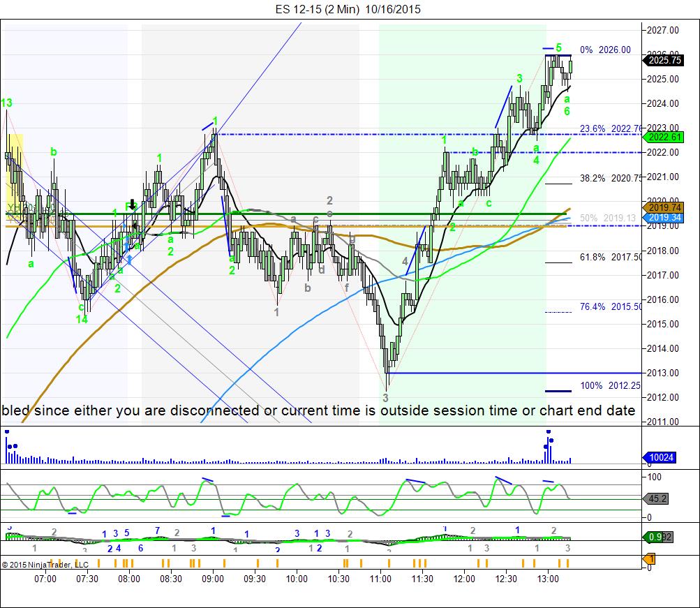The width and height of the screenshot is (700, 608).
Task: Click the 2012.00 price axis label
Action: point(663,397)
